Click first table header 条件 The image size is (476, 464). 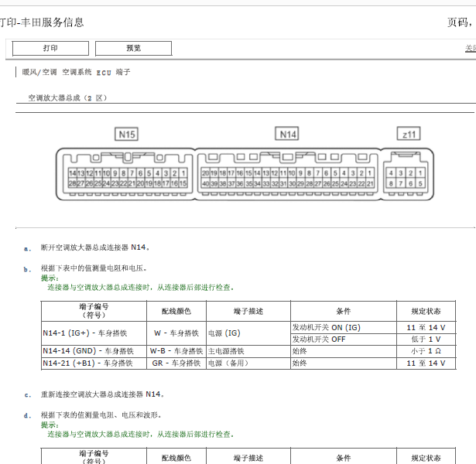point(344,311)
